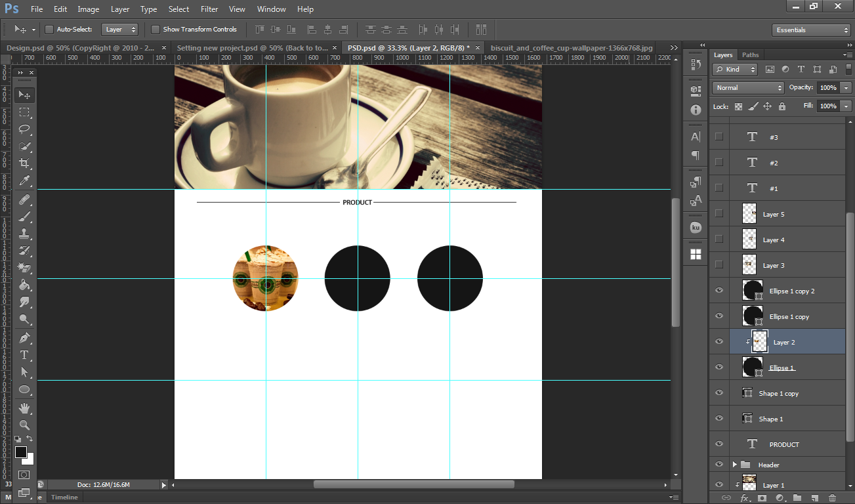
Task: Click the horizontal canvas scrollbar thumb
Action: [413, 485]
